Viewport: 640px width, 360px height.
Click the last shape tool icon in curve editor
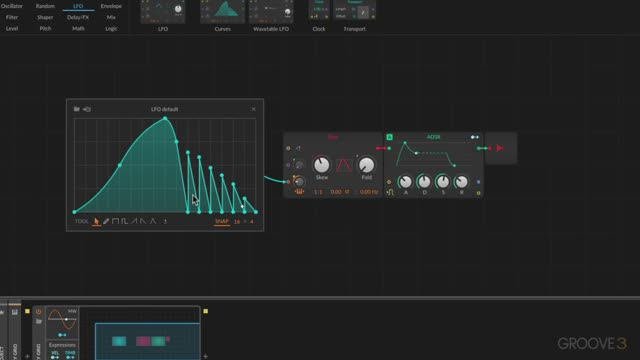[165, 221]
